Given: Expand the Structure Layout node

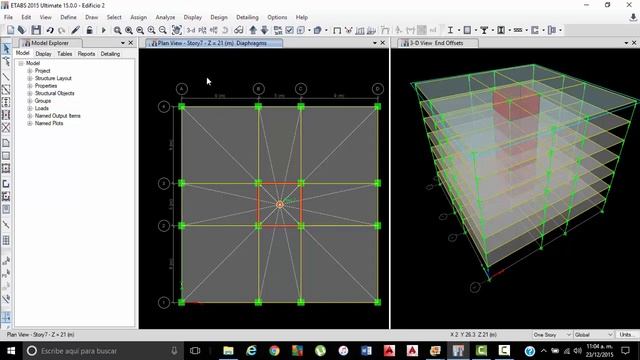Looking at the screenshot, I should tap(29, 78).
